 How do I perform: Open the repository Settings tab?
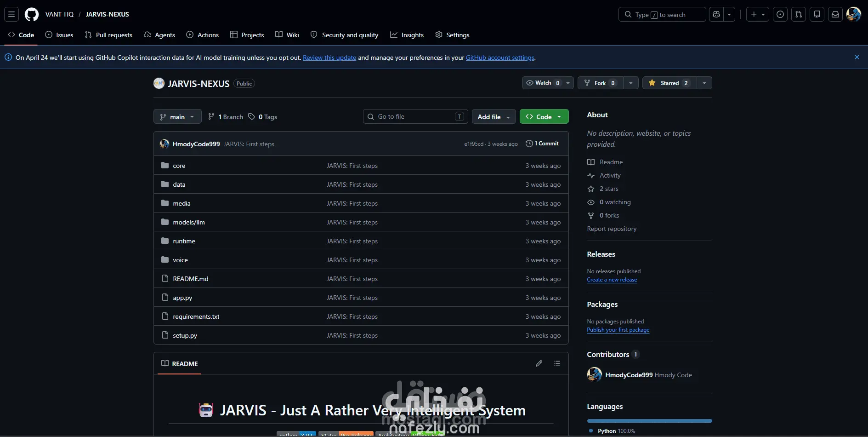[x=453, y=35]
